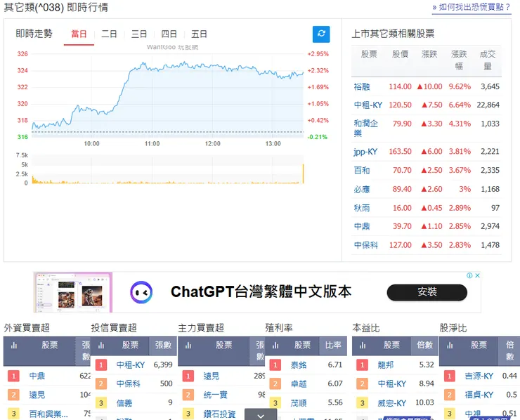Open 信義 in 投信買賣超 ranking

[x=124, y=403]
